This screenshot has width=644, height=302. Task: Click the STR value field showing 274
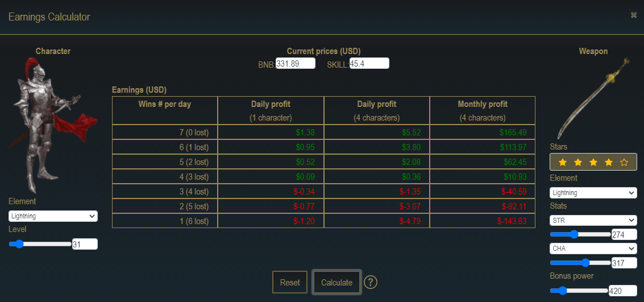click(x=624, y=235)
